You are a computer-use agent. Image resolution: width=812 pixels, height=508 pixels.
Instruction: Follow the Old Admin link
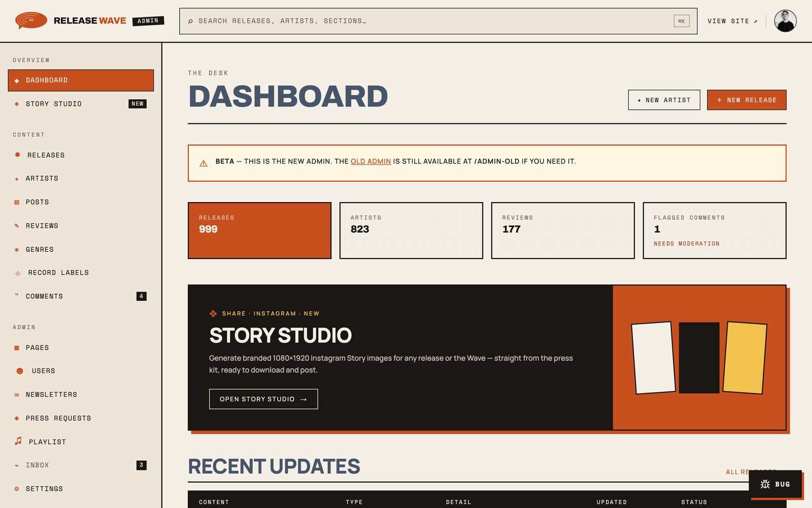370,162
